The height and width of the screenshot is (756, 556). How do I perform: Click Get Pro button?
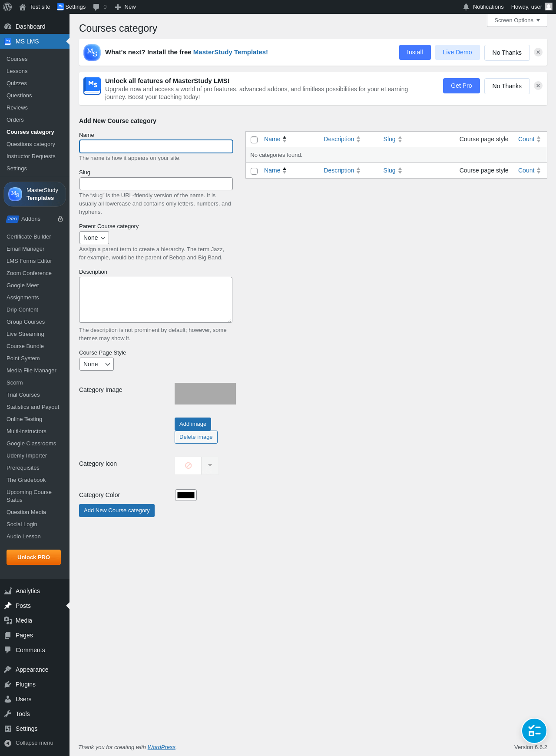point(461,86)
